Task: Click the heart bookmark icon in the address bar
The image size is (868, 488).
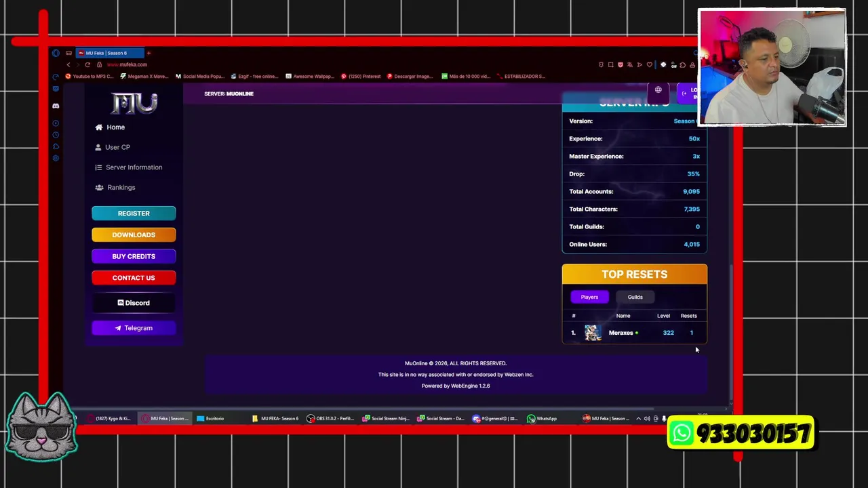Action: (x=649, y=65)
